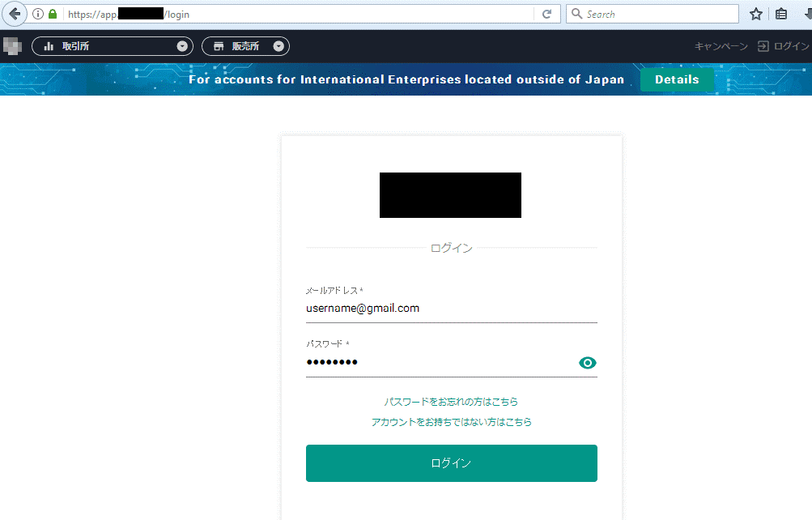Expand the 取引所 dropdown arrow

pos(182,46)
